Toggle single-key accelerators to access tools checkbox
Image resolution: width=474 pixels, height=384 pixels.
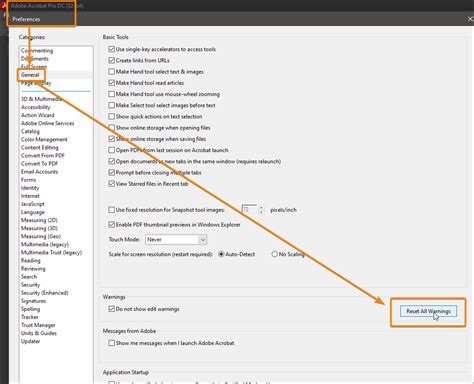pos(112,49)
